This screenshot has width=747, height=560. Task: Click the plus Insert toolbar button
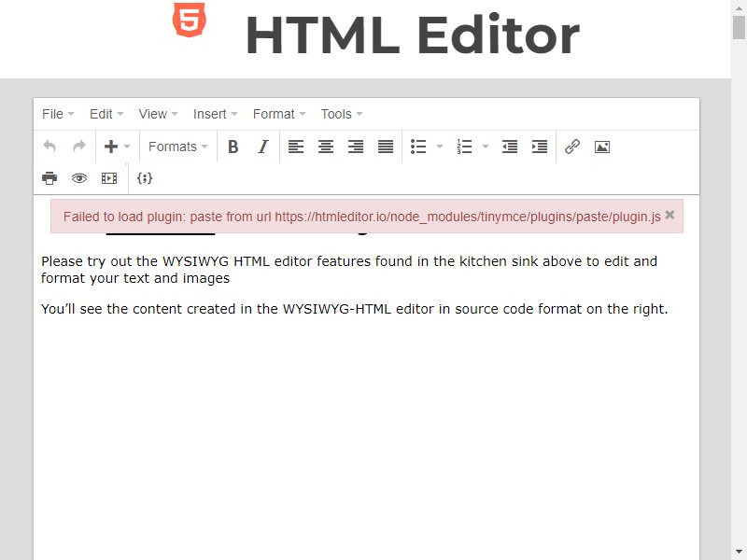111,147
